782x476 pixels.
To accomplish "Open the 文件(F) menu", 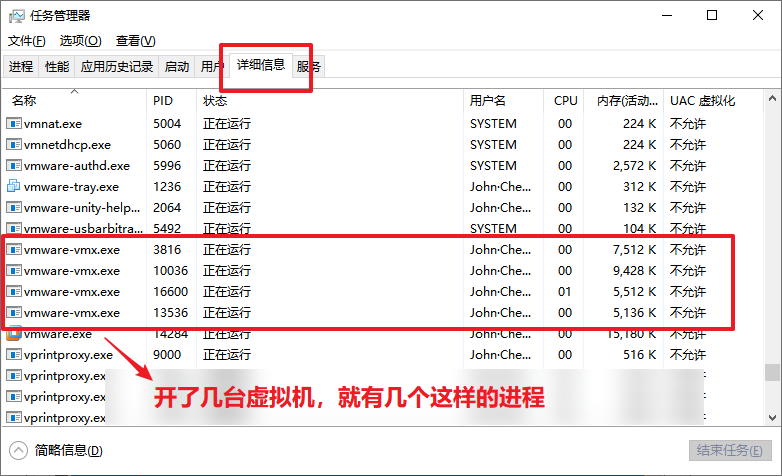I will pyautogui.click(x=26, y=41).
